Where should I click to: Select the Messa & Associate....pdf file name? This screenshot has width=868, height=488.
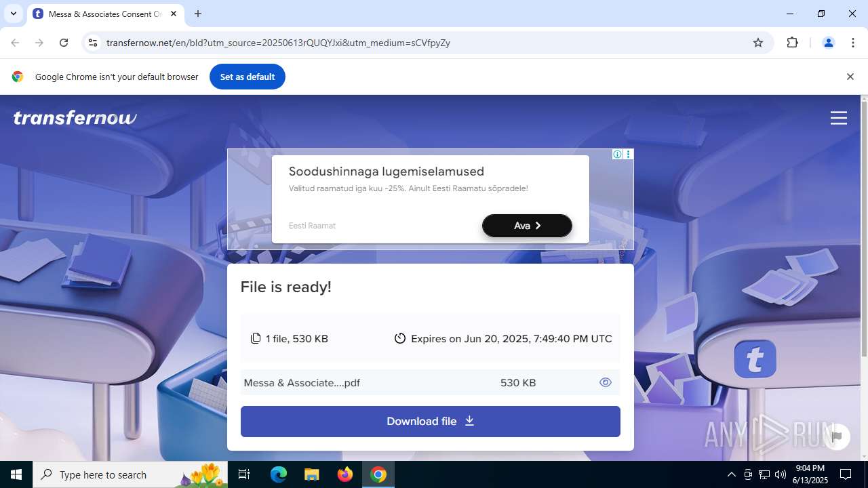pos(302,383)
